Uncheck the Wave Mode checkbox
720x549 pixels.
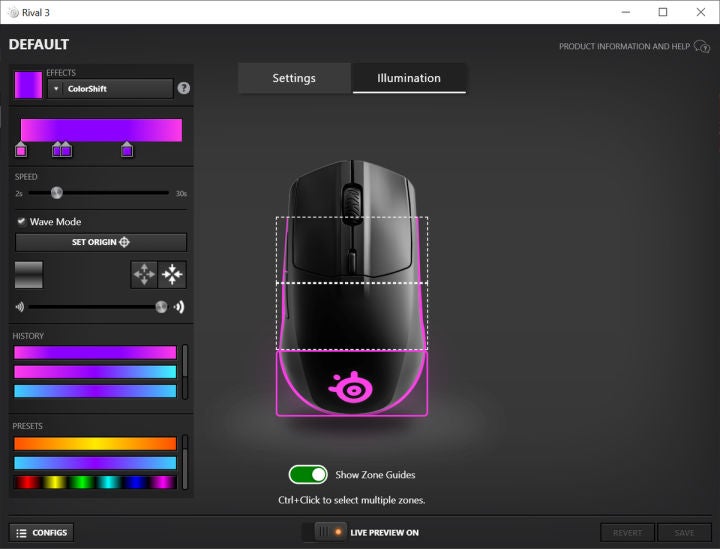(22, 222)
